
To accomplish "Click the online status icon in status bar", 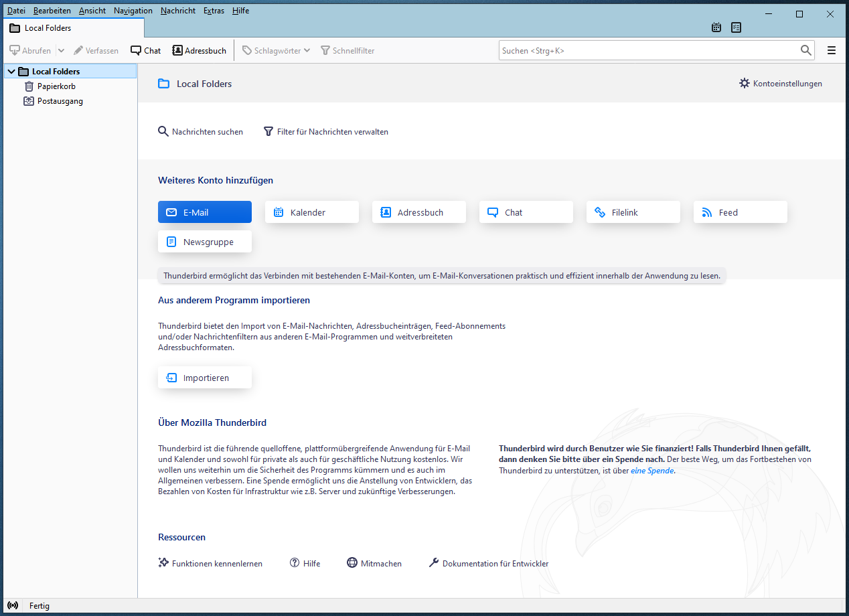I will click(13, 605).
